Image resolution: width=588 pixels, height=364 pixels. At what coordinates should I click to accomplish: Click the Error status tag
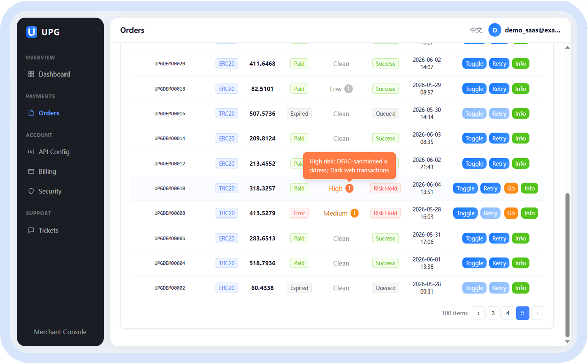pyautogui.click(x=299, y=213)
